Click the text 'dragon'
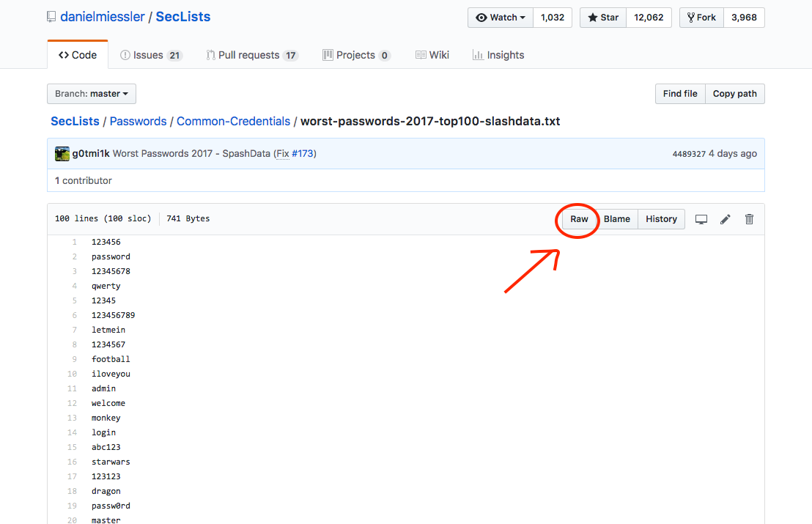 pos(106,491)
